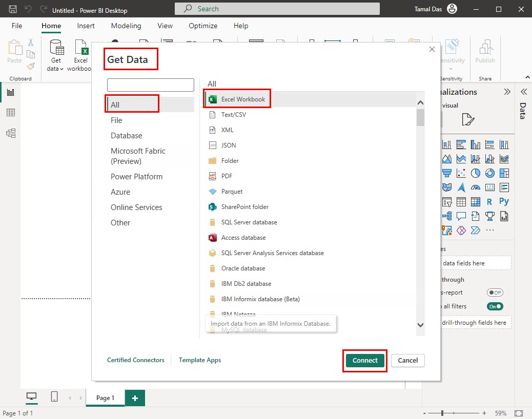Switch to desktop layout at bottom
Image resolution: width=532 pixels, height=419 pixels.
(x=32, y=396)
